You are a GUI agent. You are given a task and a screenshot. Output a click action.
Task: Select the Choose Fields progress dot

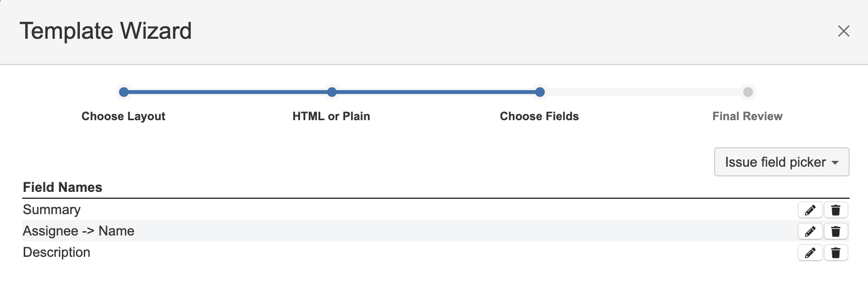pyautogui.click(x=540, y=92)
